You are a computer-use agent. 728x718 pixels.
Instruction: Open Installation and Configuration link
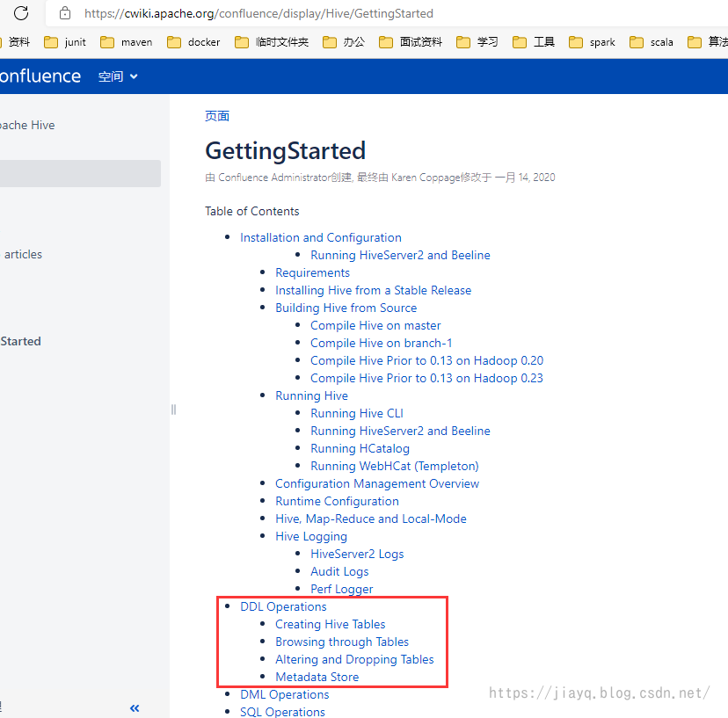point(321,237)
